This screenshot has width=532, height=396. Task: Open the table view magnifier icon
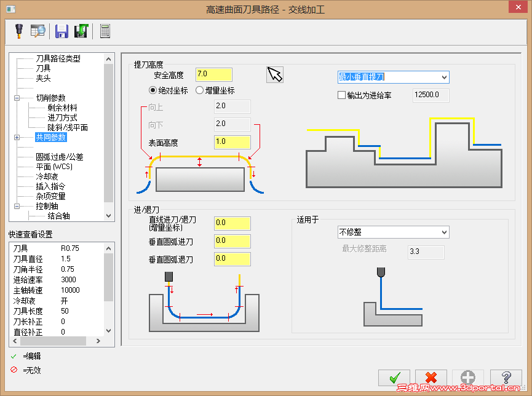click(38, 31)
